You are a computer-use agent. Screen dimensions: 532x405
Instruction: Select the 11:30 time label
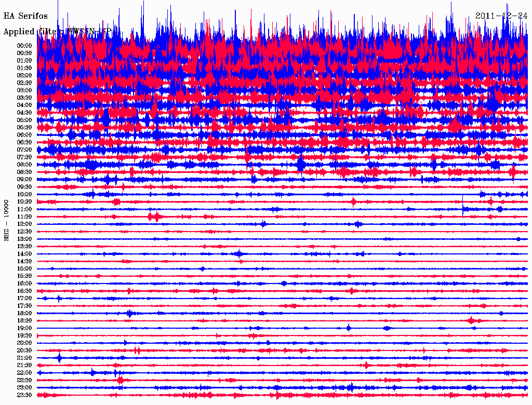coord(24,217)
